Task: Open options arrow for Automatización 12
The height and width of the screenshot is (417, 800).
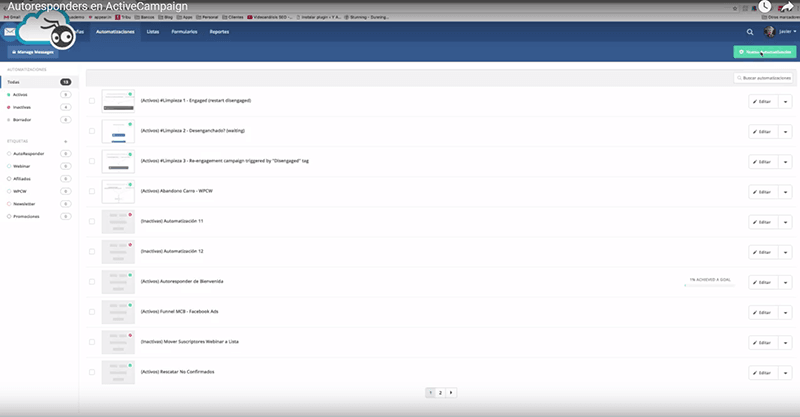Action: (x=785, y=252)
